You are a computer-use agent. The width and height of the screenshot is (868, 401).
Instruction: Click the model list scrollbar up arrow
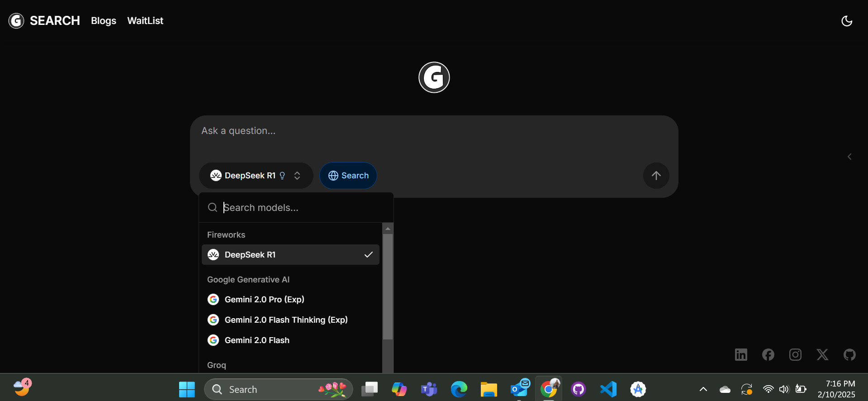coord(388,229)
